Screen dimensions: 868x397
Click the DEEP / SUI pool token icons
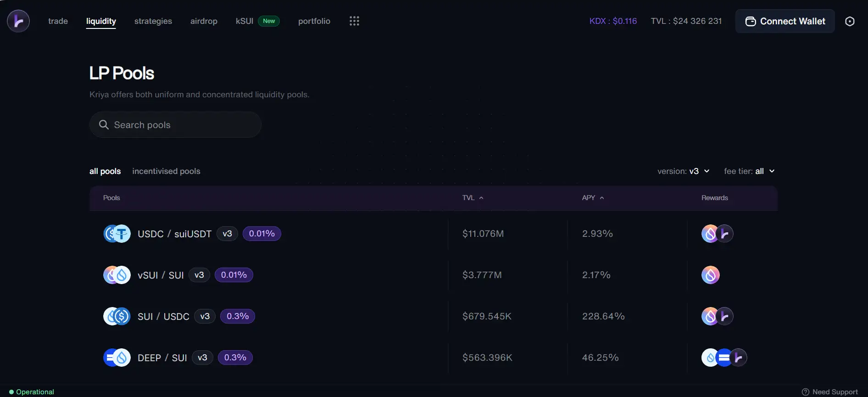pos(117,358)
